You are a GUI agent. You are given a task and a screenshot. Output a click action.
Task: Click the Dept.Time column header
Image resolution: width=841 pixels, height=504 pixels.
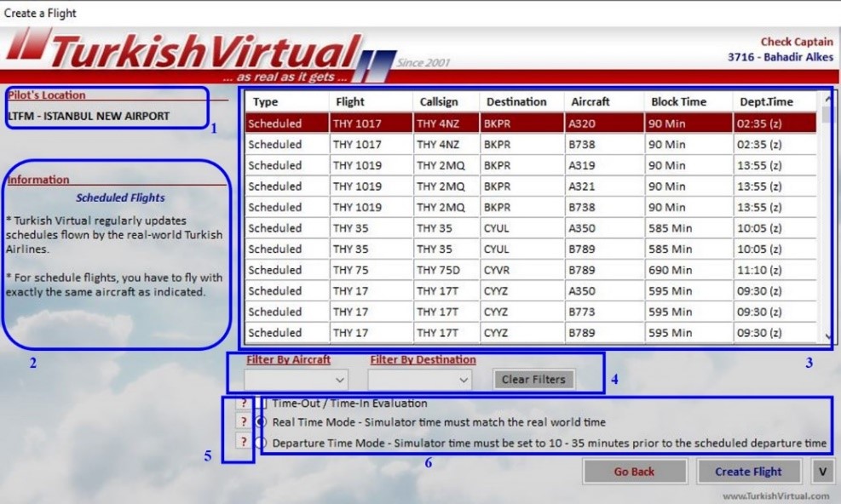click(x=775, y=102)
